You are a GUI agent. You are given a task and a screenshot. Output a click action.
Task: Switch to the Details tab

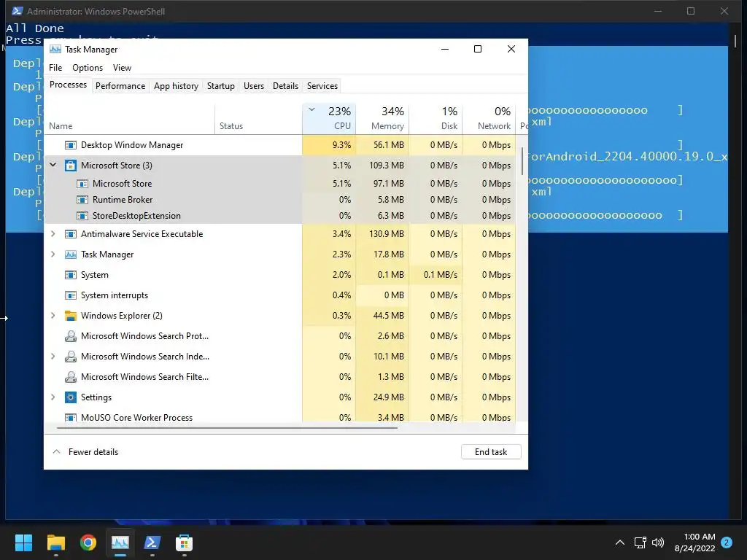click(x=285, y=86)
